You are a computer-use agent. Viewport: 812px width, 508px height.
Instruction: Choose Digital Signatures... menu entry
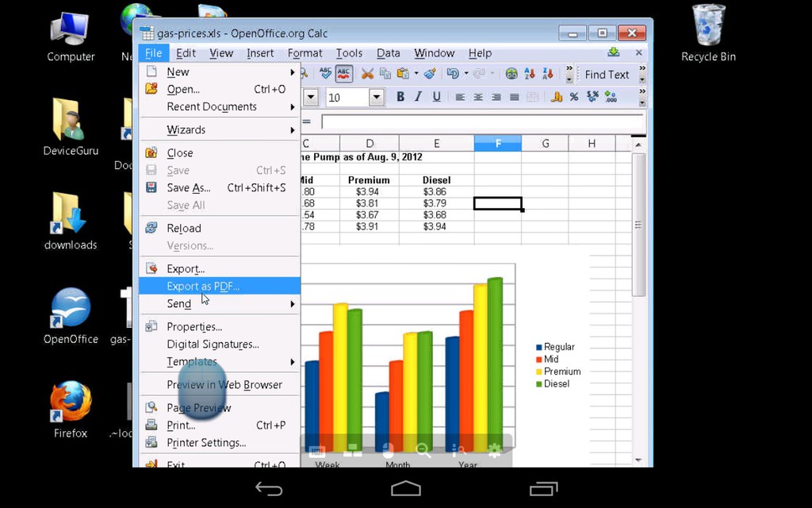(220, 344)
